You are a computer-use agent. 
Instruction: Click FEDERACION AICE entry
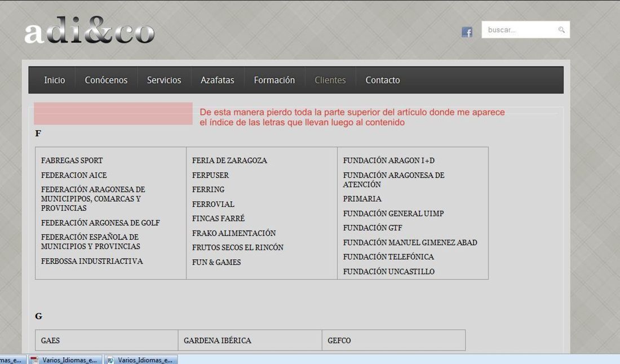(74, 175)
